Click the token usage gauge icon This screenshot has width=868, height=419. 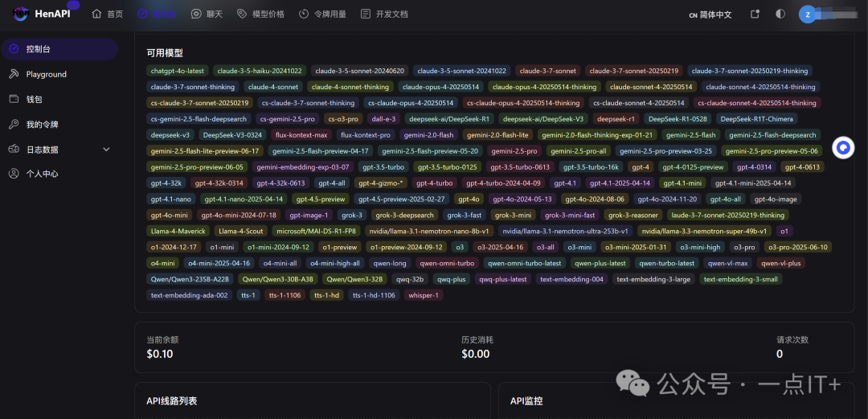click(x=303, y=14)
